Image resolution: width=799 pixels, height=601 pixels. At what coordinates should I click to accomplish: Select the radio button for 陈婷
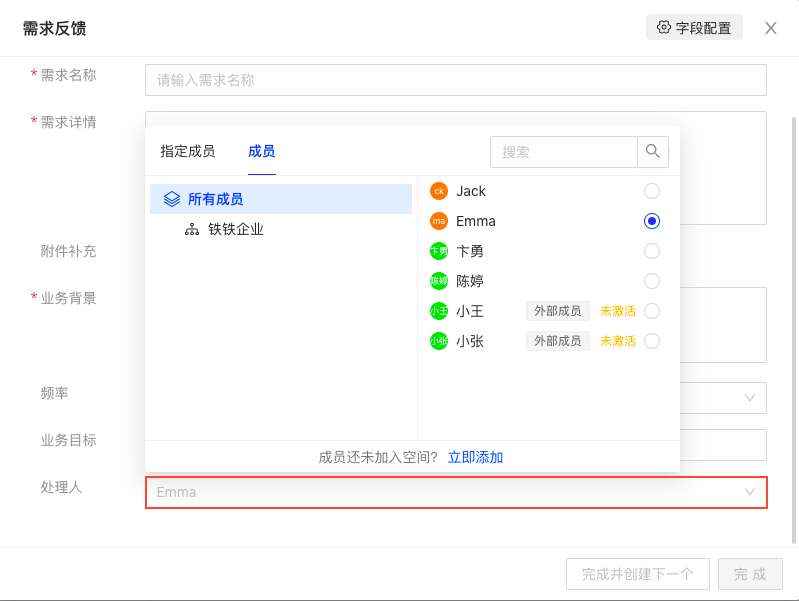click(x=652, y=281)
